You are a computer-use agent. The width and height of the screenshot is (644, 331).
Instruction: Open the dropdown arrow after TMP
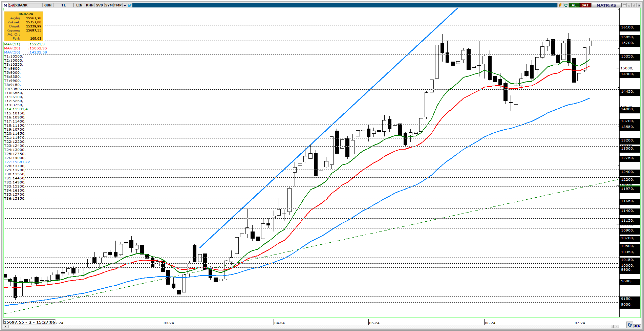click(125, 5)
